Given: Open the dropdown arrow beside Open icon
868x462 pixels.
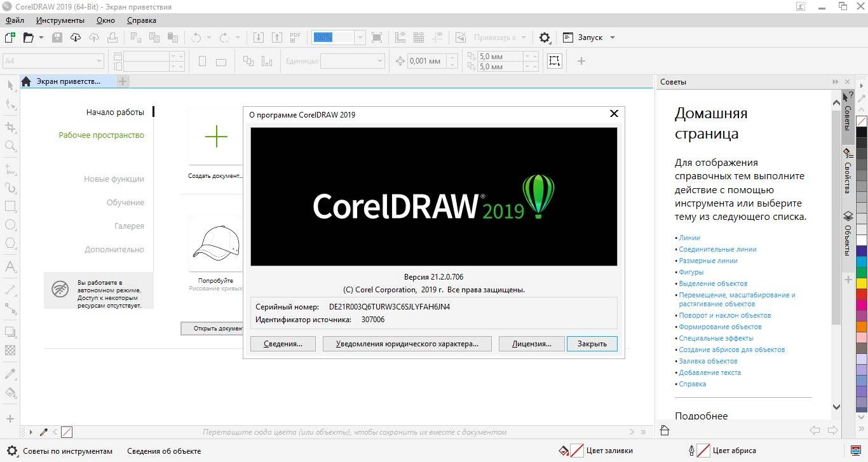Looking at the screenshot, I should coord(41,37).
